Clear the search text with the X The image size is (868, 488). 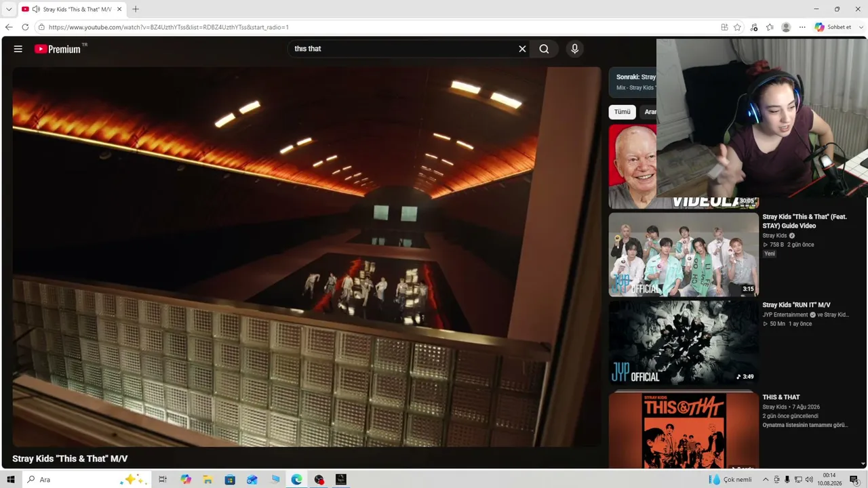click(522, 49)
